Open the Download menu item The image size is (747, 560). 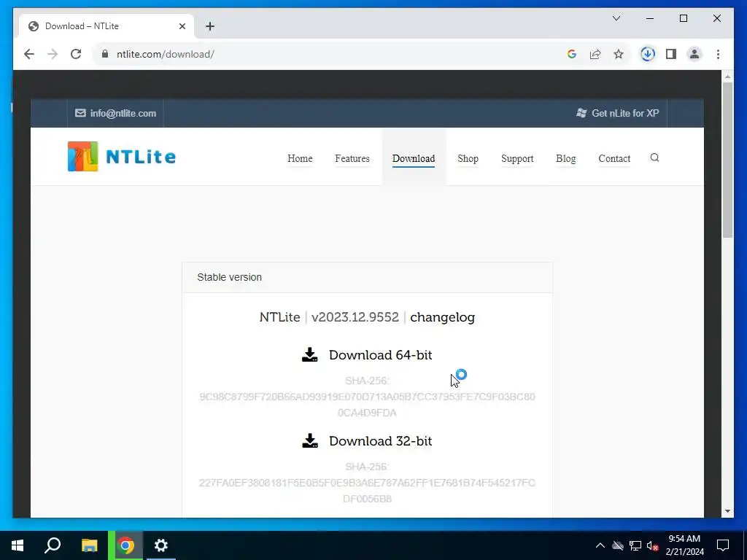click(414, 158)
